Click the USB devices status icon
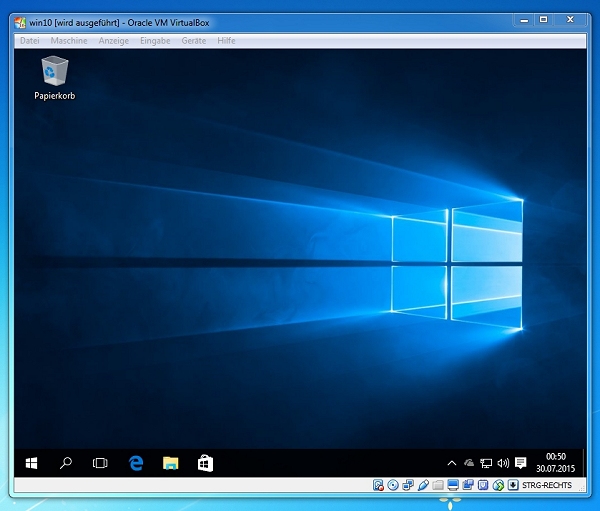The image size is (600, 511). click(x=423, y=485)
